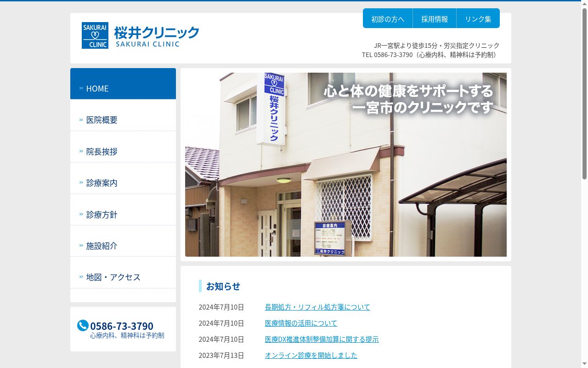Click the page vertical scrollbar thumb
Image resolution: width=588 pixels, height=368 pixels.
(584, 93)
